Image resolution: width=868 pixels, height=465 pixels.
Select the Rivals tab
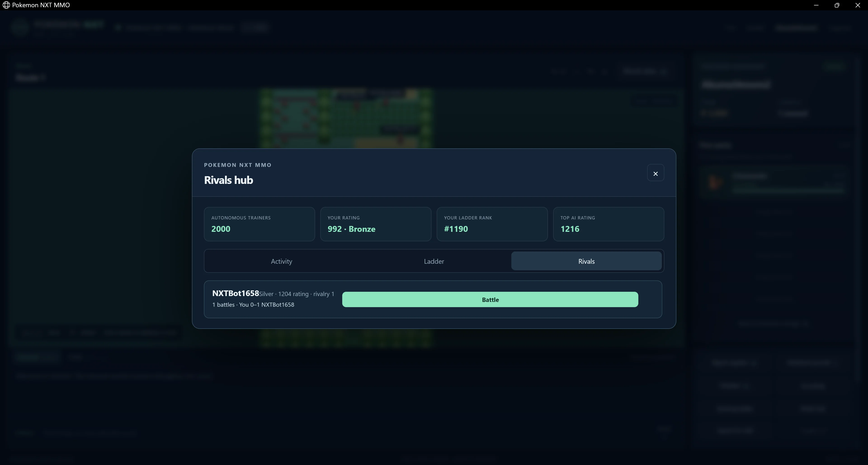[x=586, y=261]
